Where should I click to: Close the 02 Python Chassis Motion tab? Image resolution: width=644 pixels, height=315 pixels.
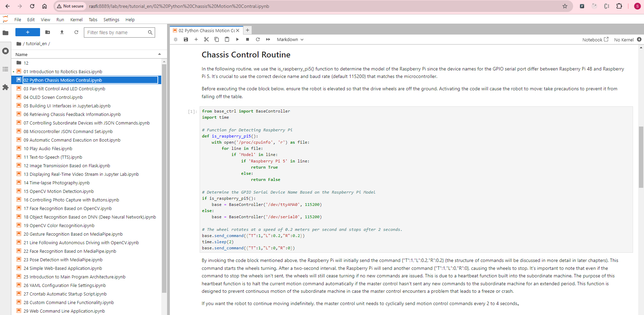tap(238, 30)
